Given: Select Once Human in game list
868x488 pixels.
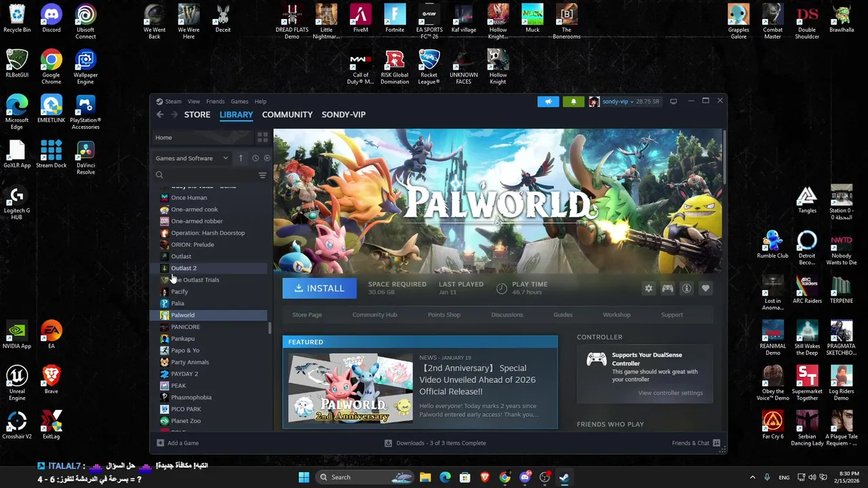Looking at the screenshot, I should coord(189,198).
